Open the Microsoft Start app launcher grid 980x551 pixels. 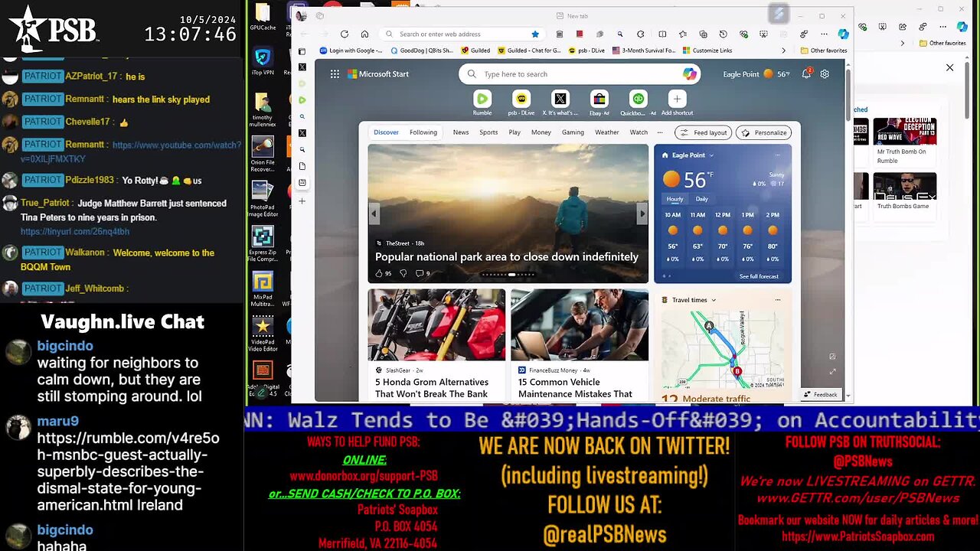335,74
